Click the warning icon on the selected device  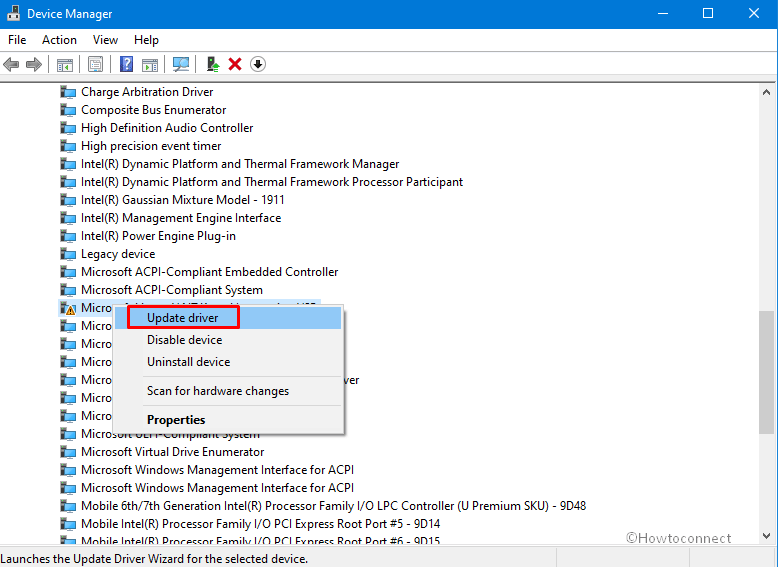tap(68, 309)
